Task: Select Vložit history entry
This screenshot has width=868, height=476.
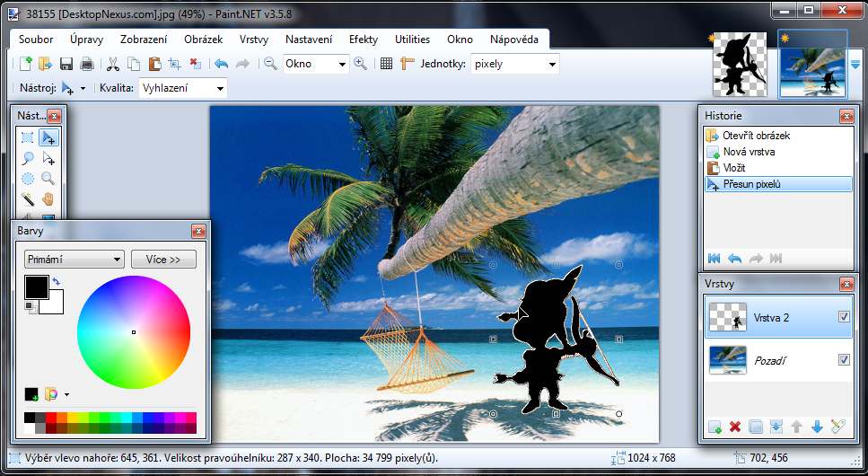Action: 779,167
